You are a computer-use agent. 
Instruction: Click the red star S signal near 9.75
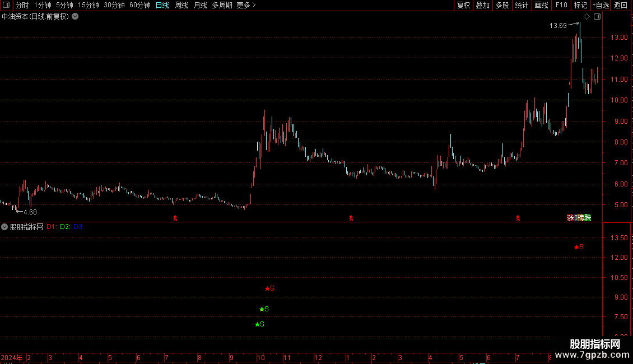(269, 288)
